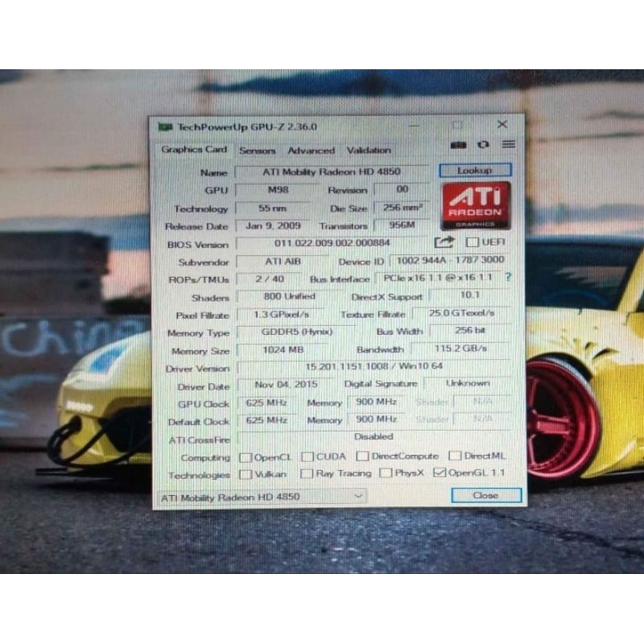Click the Default Clock field 625 MHz
This screenshot has width=644, height=644.
tap(266, 420)
